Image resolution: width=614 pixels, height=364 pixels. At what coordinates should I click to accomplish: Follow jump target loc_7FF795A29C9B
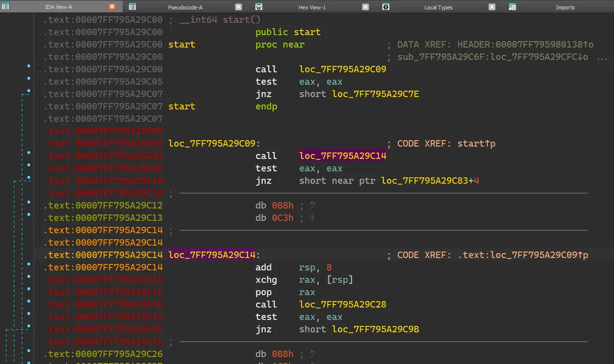pos(376,329)
